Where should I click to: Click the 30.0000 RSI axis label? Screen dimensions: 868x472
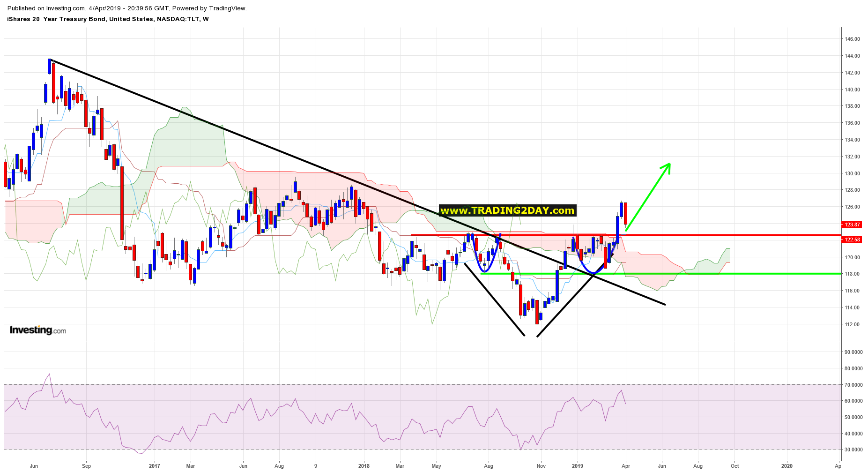853,450
